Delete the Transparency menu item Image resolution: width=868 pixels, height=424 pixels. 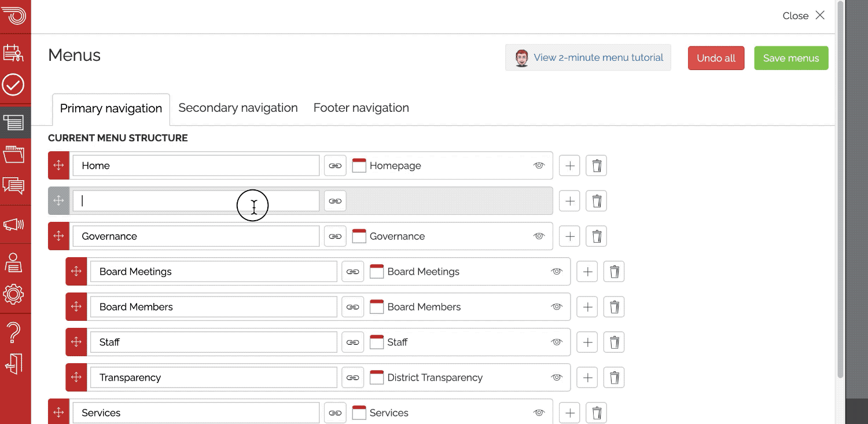tap(614, 378)
